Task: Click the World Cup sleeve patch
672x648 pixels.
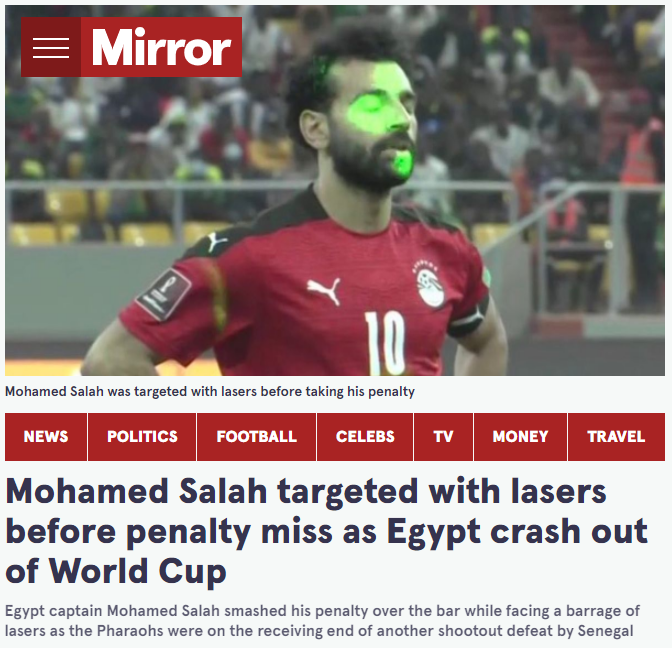Action: (x=163, y=294)
